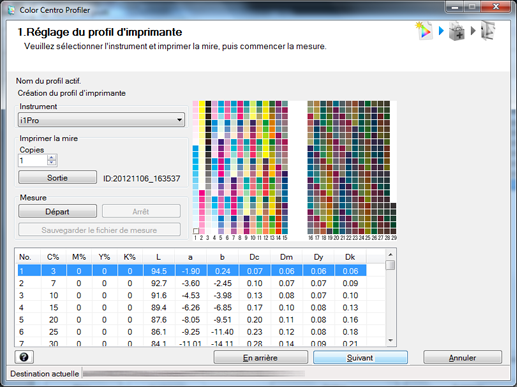Click the K% column header

click(130, 257)
